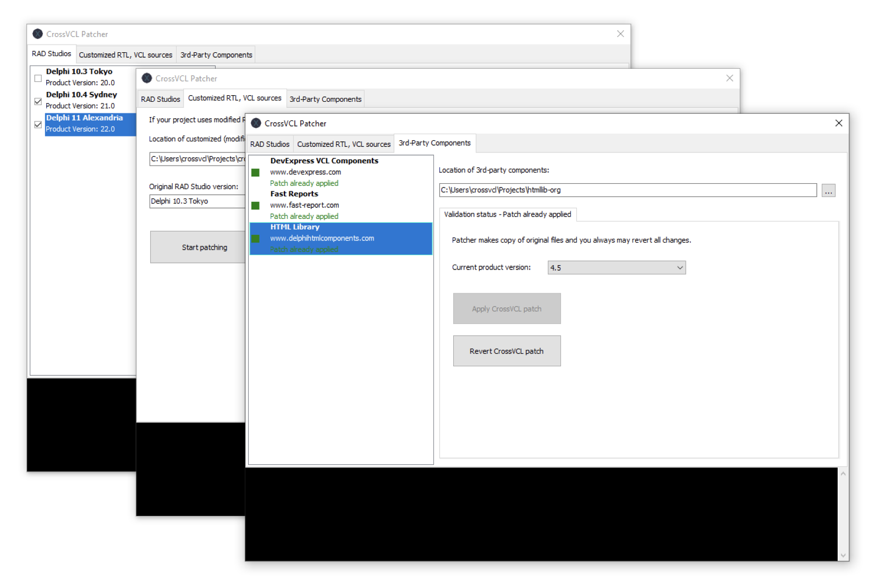
Task: Click the 3rd-party components location field
Action: (x=627, y=190)
